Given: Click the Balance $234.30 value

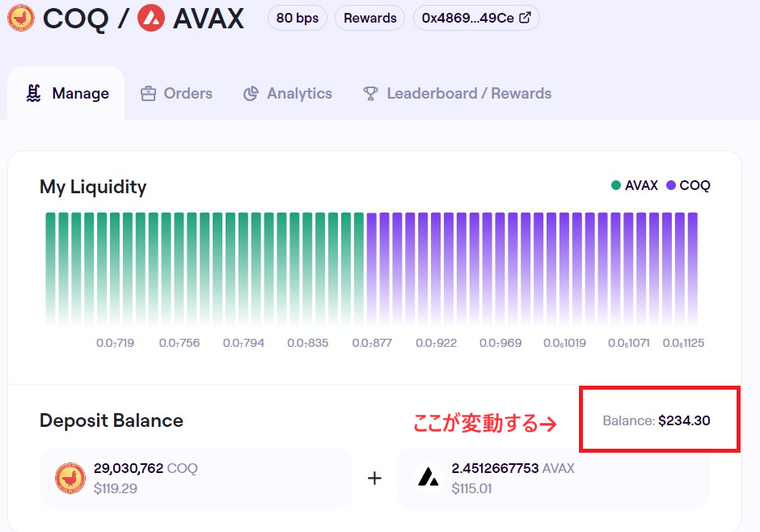Looking at the screenshot, I should 684,420.
